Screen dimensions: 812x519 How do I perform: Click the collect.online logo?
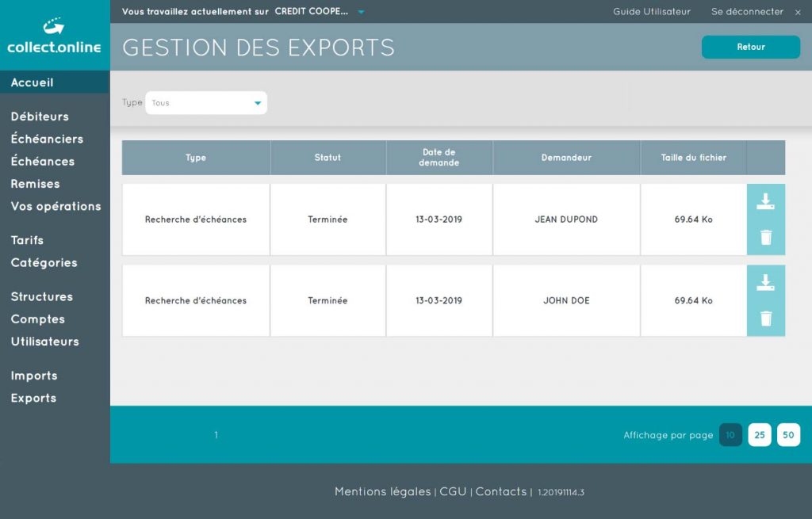tap(54, 36)
